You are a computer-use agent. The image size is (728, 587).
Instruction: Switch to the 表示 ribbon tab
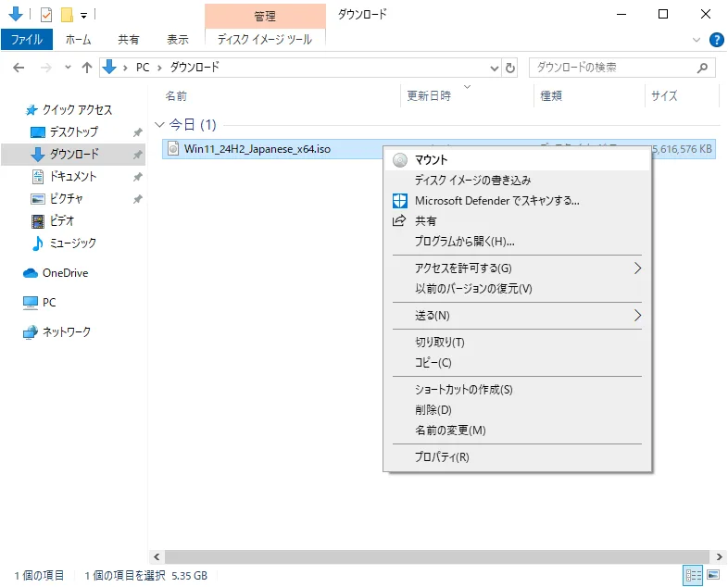click(178, 40)
